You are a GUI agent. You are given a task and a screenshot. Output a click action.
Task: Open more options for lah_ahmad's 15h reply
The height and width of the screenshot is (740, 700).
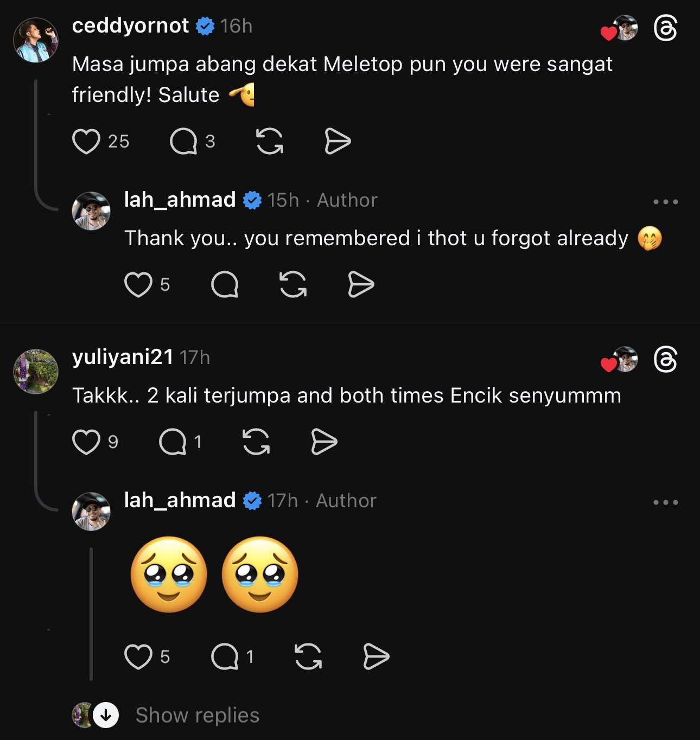click(665, 202)
